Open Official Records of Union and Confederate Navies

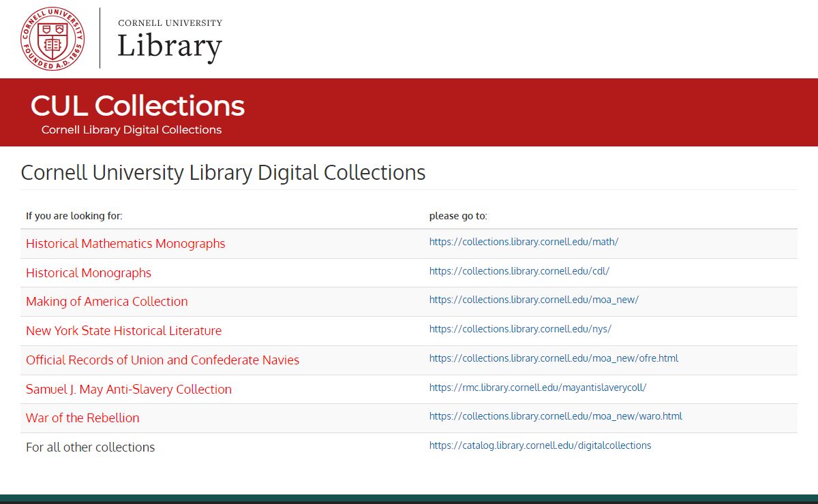[x=163, y=360]
